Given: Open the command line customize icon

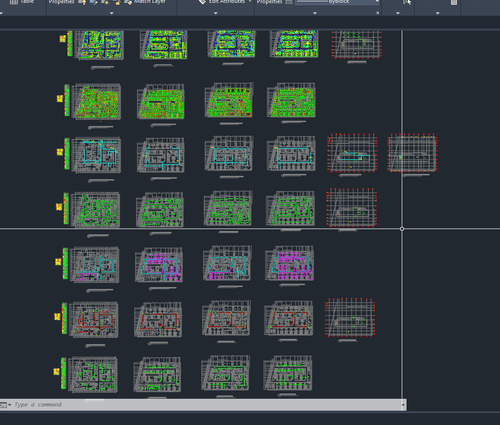Looking at the screenshot, I should pos(6,405).
